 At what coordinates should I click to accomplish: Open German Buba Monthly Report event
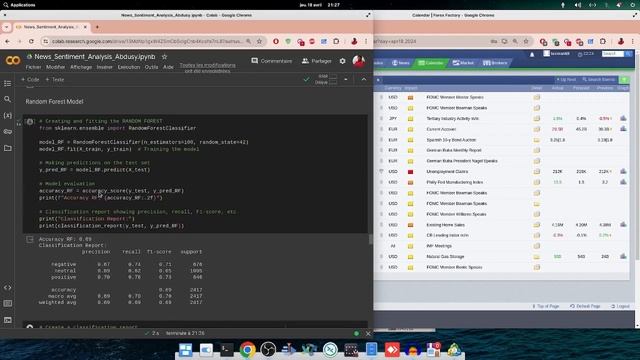pyautogui.click(x=454, y=150)
